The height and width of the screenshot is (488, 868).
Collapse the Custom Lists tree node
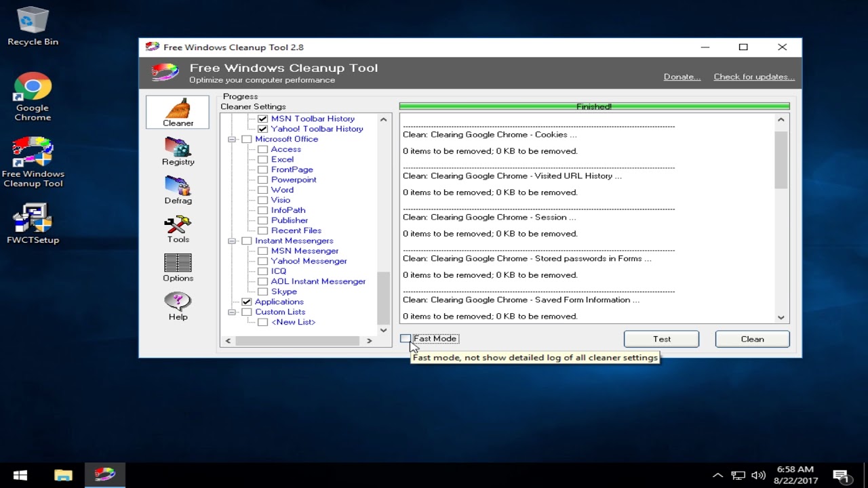click(232, 312)
